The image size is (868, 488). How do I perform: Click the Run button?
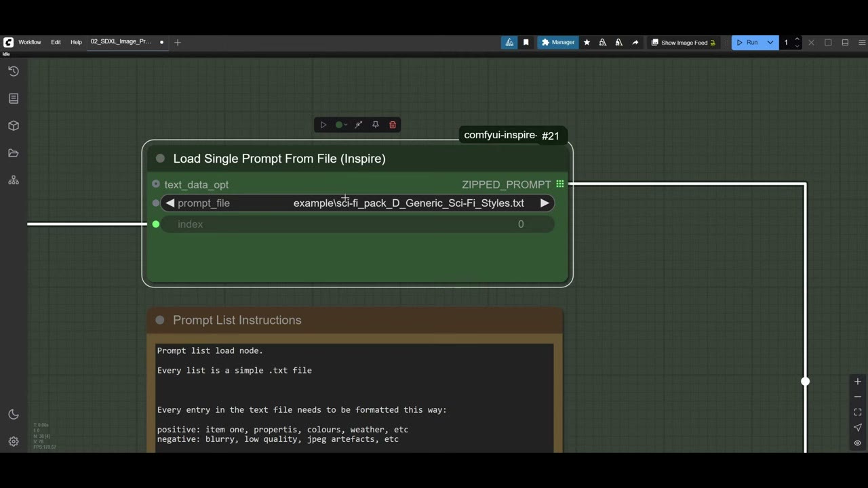click(748, 42)
